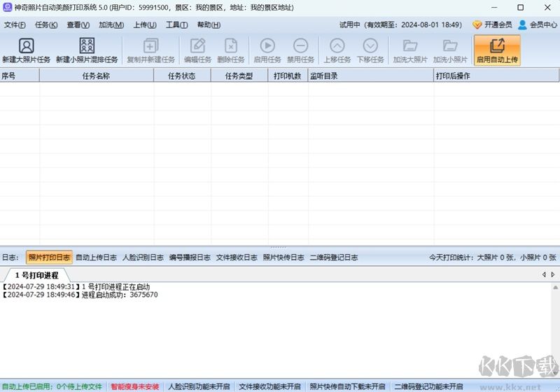Click the red 智能瘦身未安装 status
Viewport: 560px width, 392px height.
tap(134, 386)
